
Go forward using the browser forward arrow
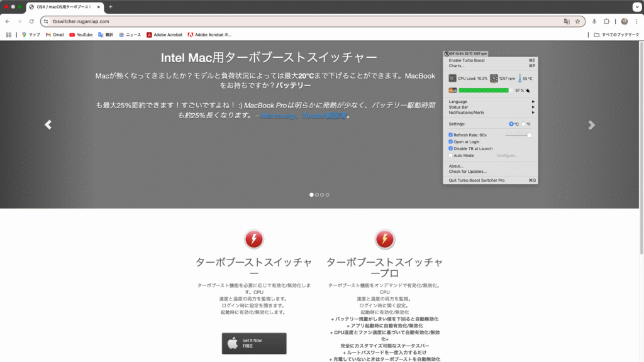click(x=19, y=21)
